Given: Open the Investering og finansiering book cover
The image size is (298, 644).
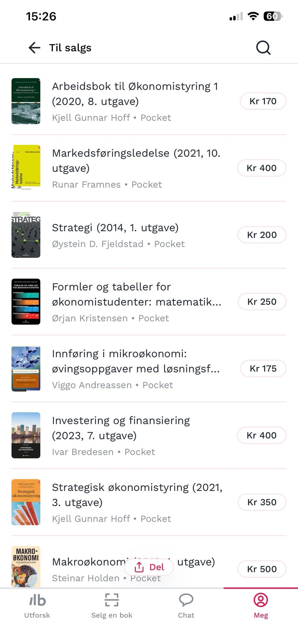Looking at the screenshot, I should 26,435.
